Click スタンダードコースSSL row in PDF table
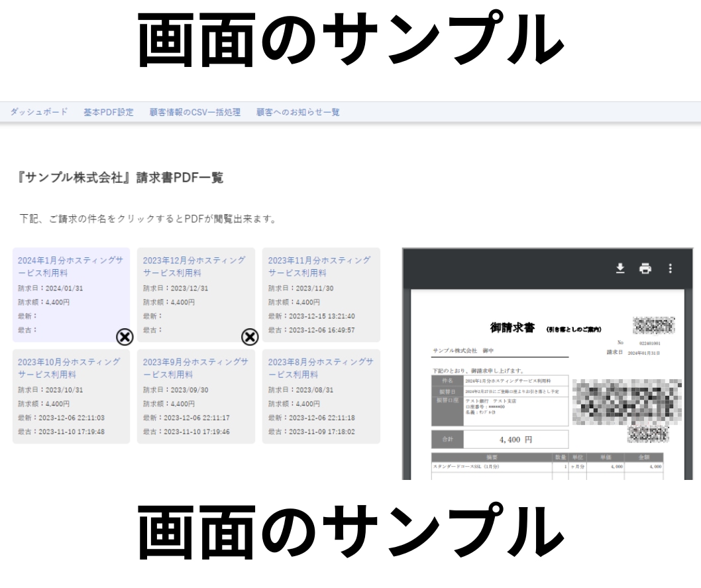 (x=547, y=467)
